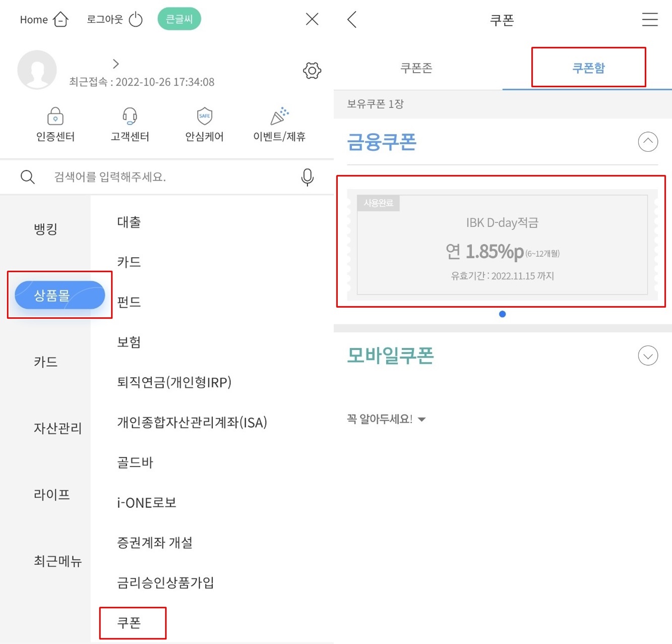Toggle 큰글씨 large text mode

179,18
